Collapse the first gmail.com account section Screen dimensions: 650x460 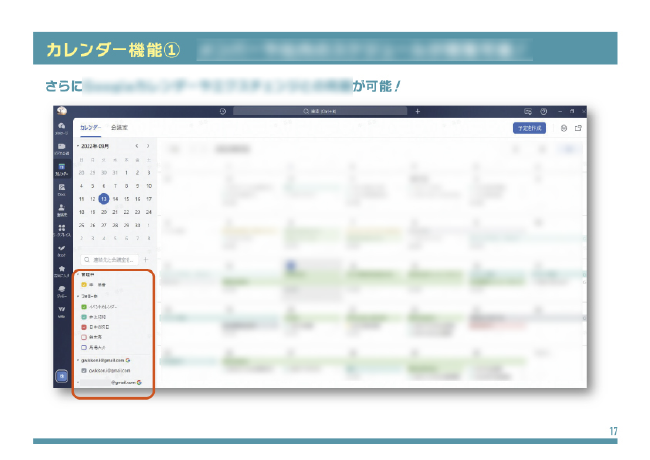tap(78, 359)
